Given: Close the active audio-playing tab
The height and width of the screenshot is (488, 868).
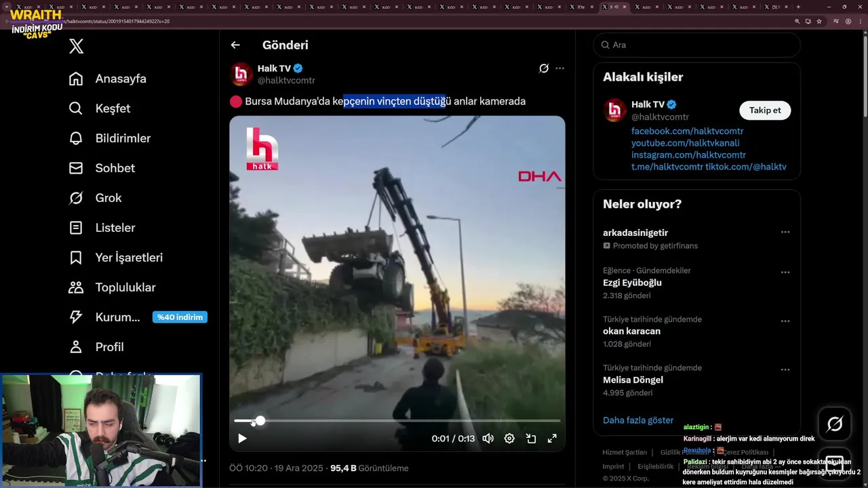Looking at the screenshot, I should click(x=625, y=7).
